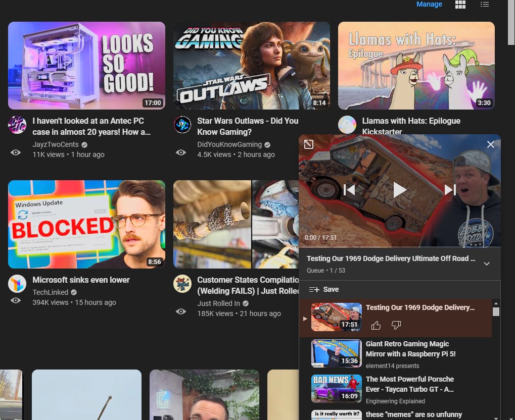Click the 'Queue • 1 / 53' label
Screen dimensions: 515x420
(326, 271)
